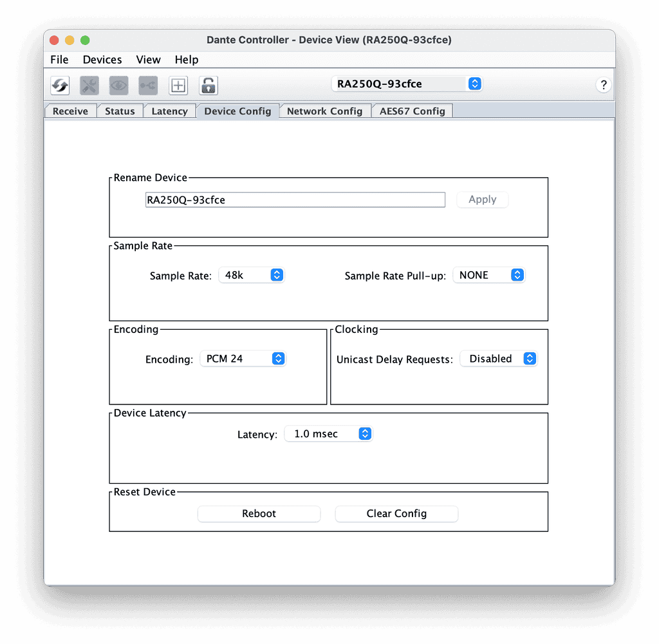Switch to the Network Config tab
Image resolution: width=659 pixels, height=644 pixels.
pos(324,111)
